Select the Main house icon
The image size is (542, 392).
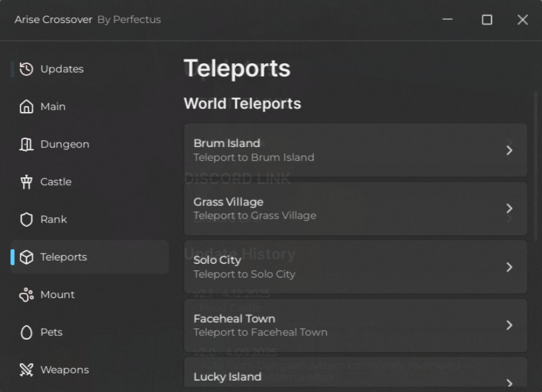pos(26,107)
